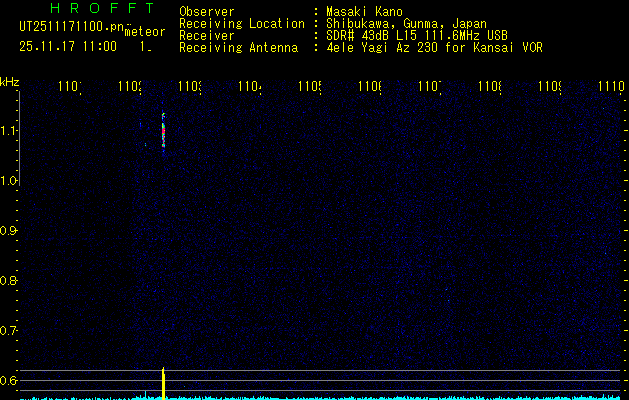Select the location Shibukawa, Gunma, Japan

(404, 24)
